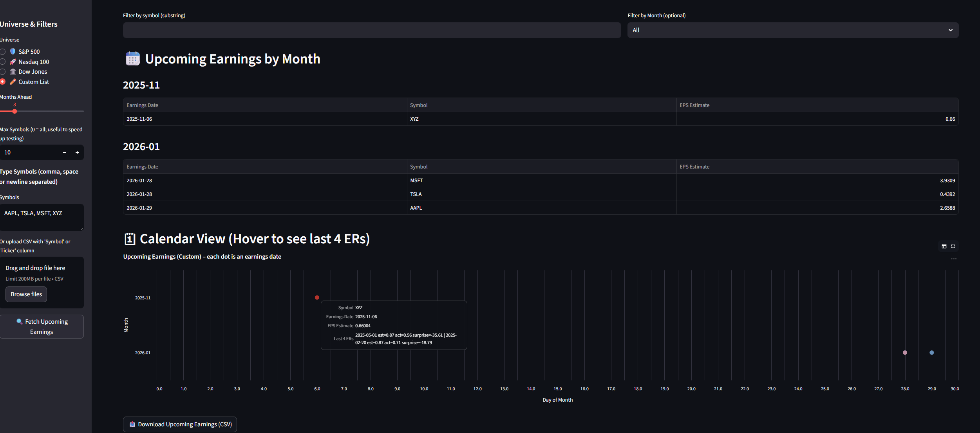Click the plus stepper for Max Symbols

point(77,152)
